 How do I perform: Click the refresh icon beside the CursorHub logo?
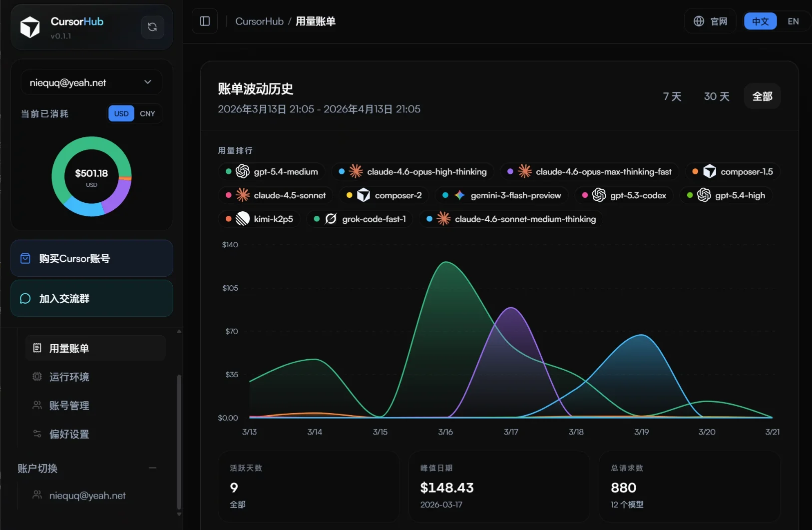coord(152,27)
